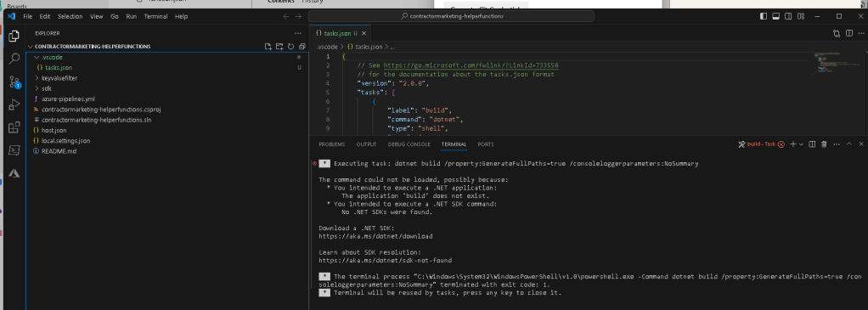
Task: Open the Go menu
Action: (115, 17)
